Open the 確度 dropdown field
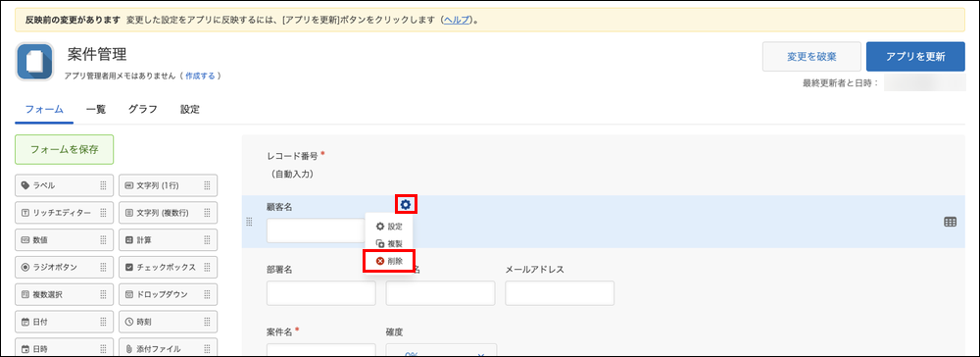 pos(441,350)
